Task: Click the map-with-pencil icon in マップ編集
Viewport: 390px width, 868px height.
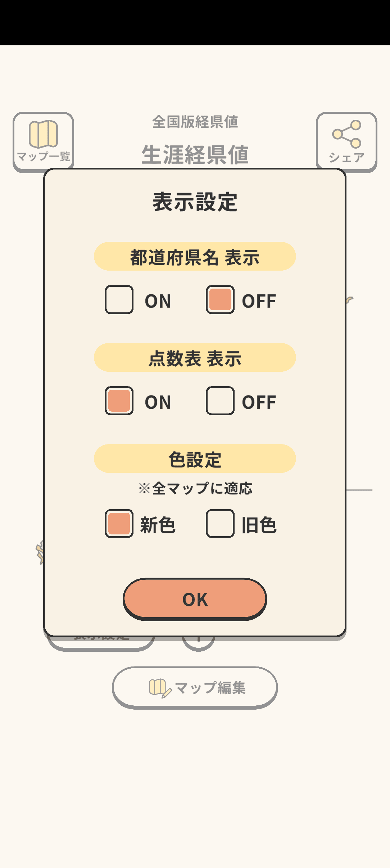Action: pyautogui.click(x=159, y=688)
